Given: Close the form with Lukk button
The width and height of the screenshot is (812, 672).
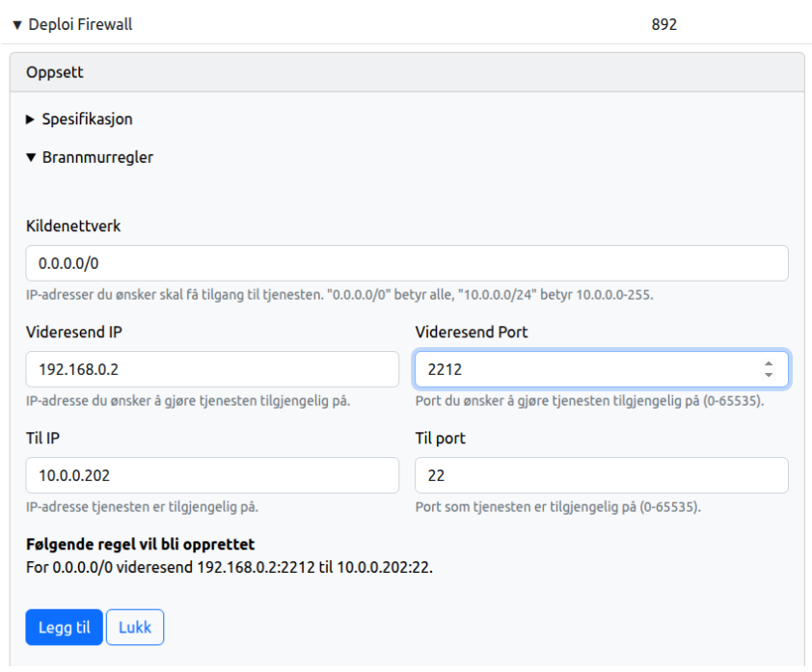Looking at the screenshot, I should click(x=135, y=628).
